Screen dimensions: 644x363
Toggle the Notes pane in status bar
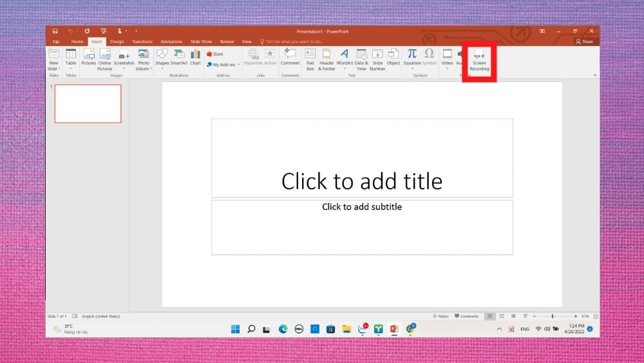[x=440, y=316]
